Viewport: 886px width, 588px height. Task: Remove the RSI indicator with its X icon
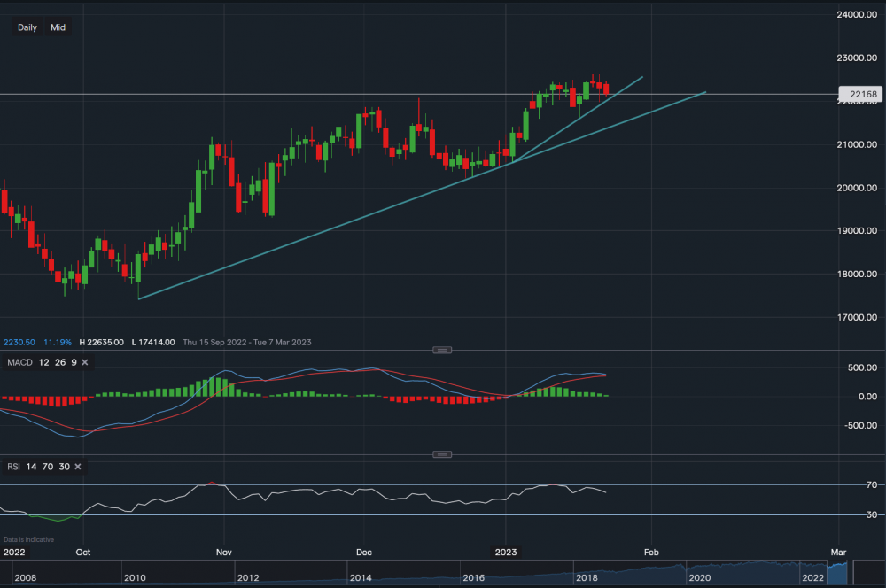coord(77,466)
